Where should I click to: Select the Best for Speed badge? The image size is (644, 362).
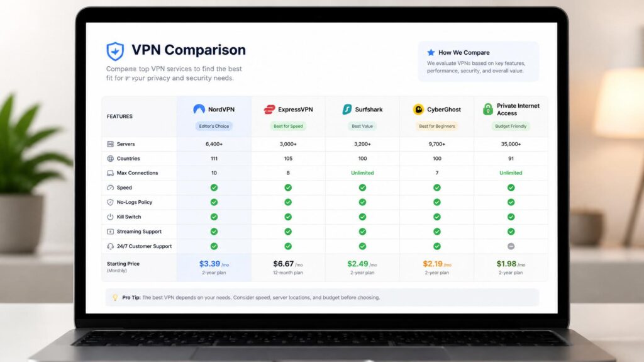click(x=288, y=127)
